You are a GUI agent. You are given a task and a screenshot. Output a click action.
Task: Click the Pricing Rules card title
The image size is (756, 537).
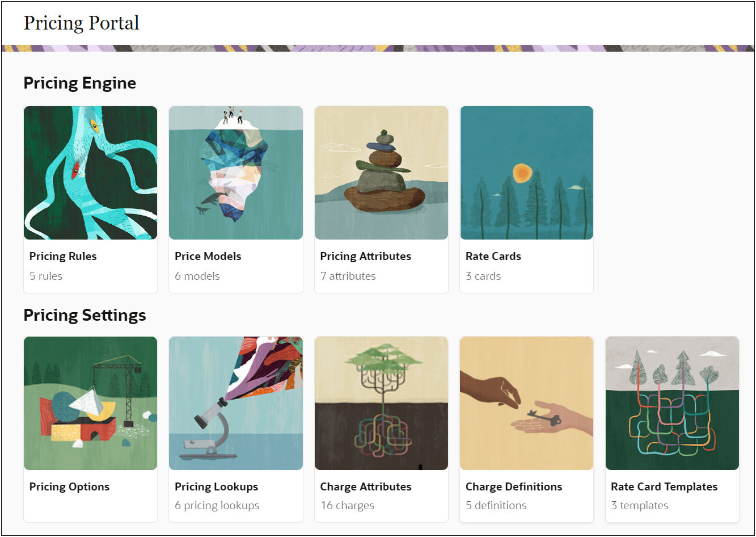click(x=63, y=256)
